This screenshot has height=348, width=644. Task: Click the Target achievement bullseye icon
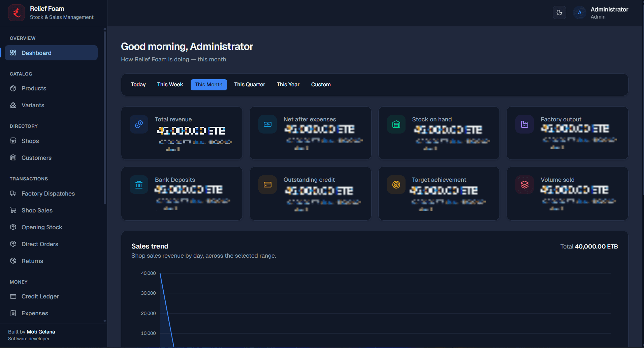396,185
